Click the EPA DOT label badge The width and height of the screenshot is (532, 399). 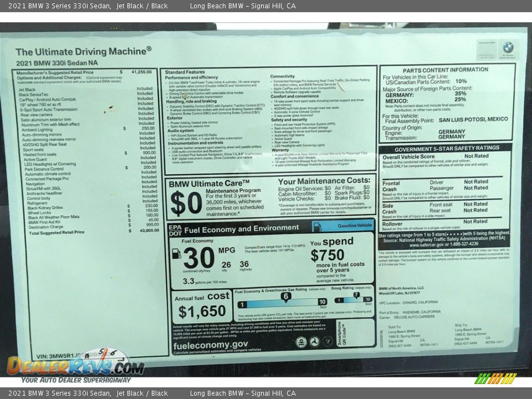tap(175, 231)
